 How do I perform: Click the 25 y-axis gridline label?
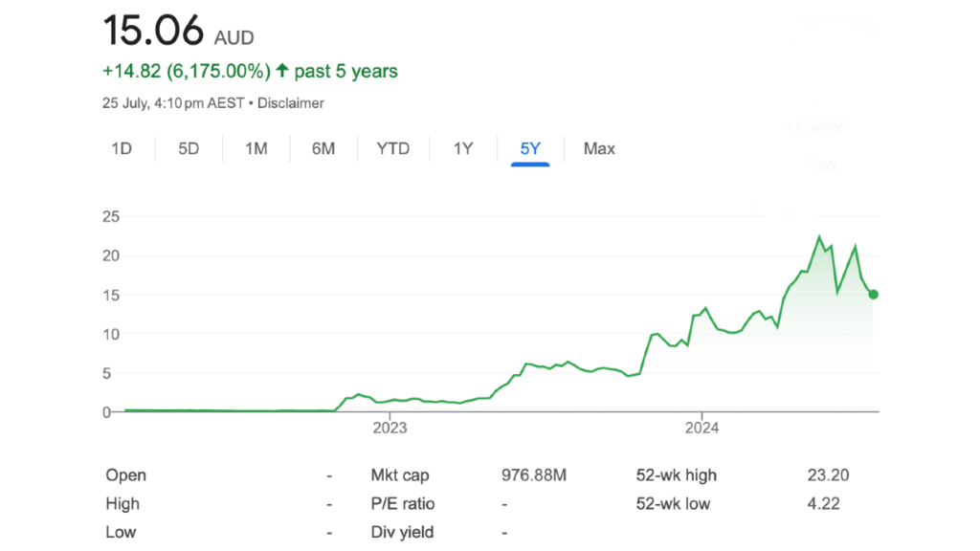pos(111,216)
